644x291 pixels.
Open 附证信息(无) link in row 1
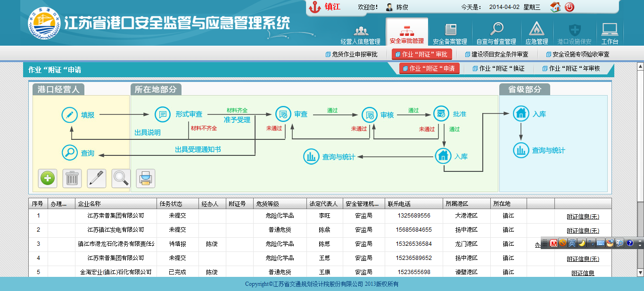(x=583, y=217)
